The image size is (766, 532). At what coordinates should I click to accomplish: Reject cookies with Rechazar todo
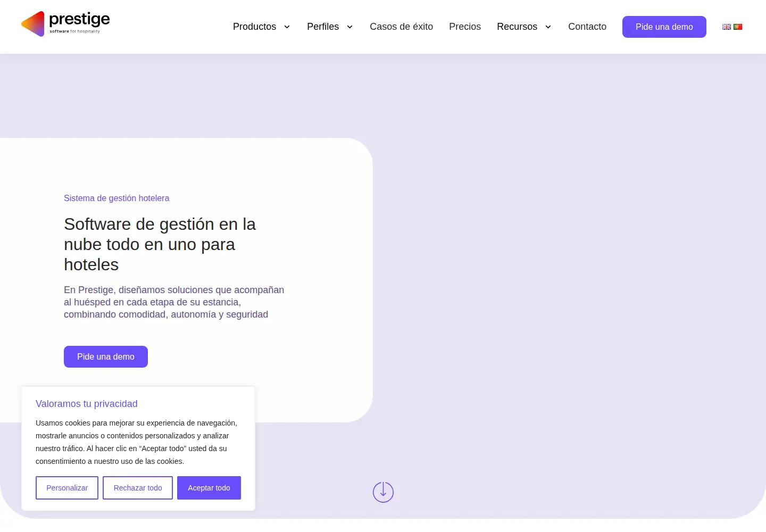pyautogui.click(x=138, y=488)
